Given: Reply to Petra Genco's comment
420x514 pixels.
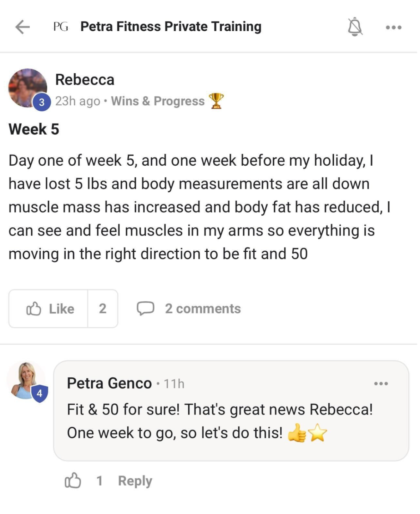Looking at the screenshot, I should point(135,481).
